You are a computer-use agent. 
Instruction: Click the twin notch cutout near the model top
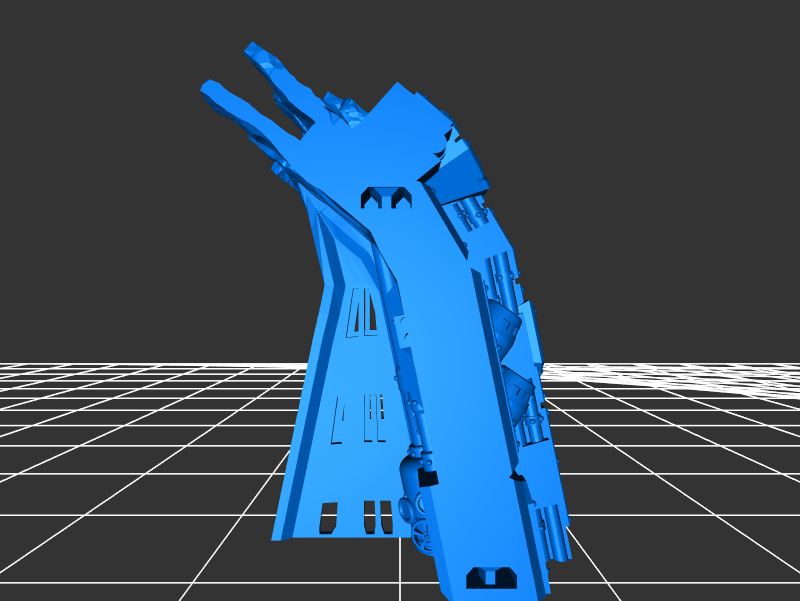[385, 198]
